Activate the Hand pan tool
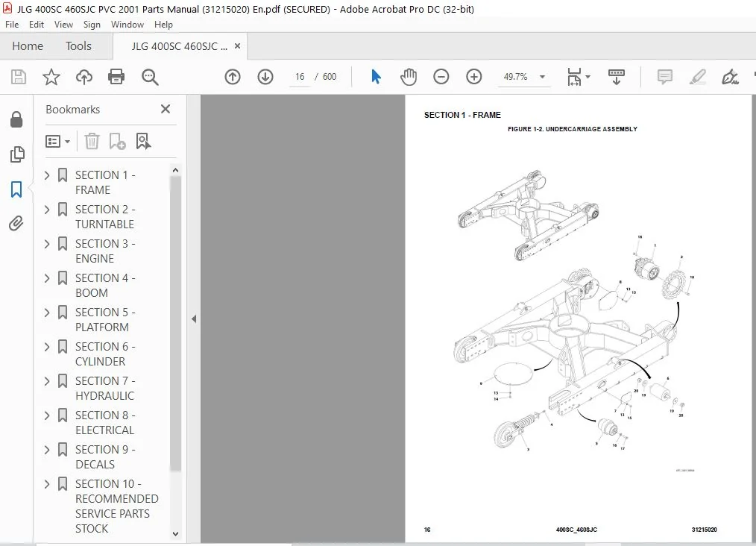756x546 pixels. point(409,77)
